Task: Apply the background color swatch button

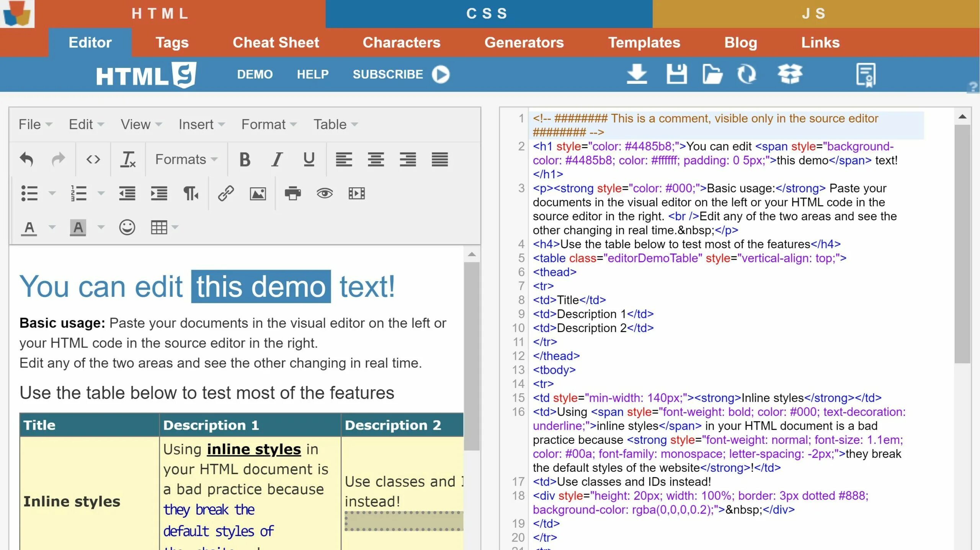Action: 78,228
